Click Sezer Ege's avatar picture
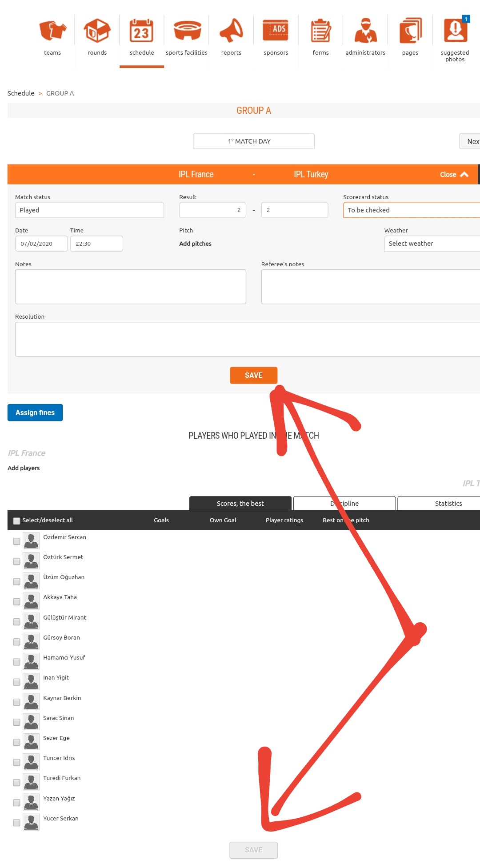The height and width of the screenshot is (868, 480). click(31, 742)
